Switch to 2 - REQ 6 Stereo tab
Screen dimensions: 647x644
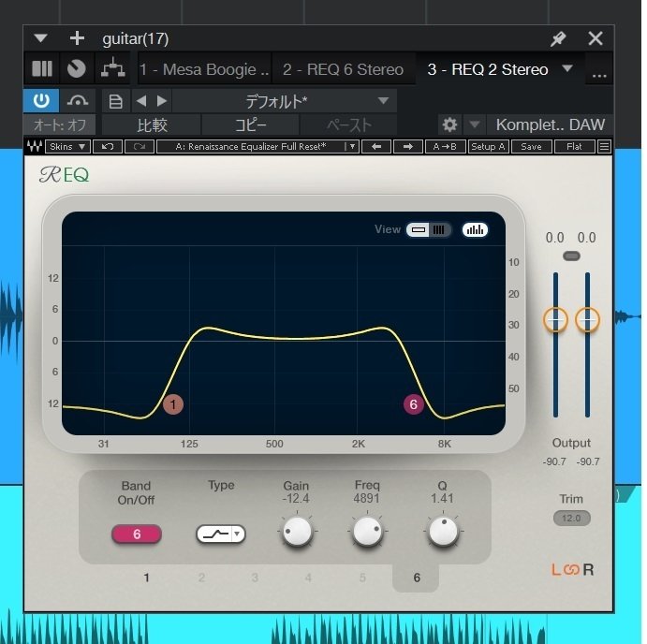click(343, 69)
